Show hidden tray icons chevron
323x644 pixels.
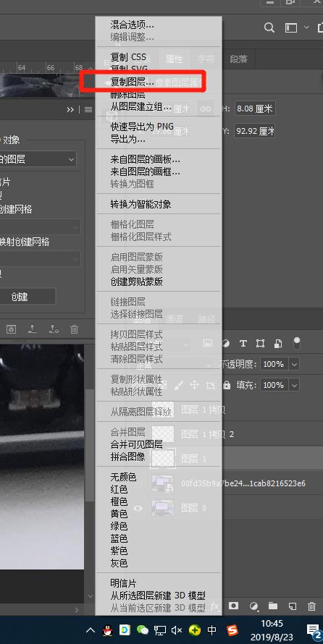[91, 630]
